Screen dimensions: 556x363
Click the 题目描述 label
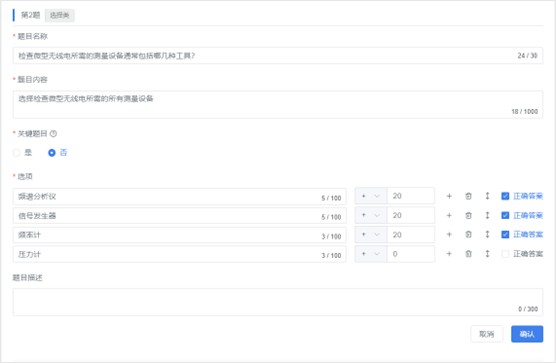(x=28, y=278)
